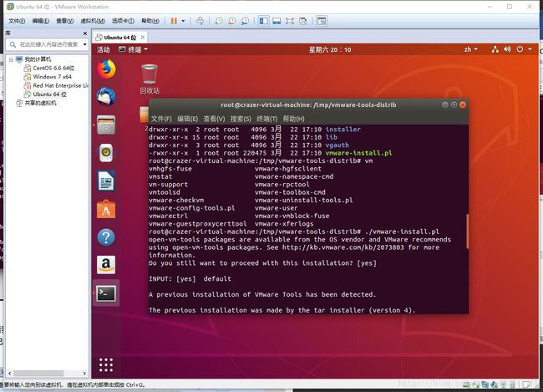
Task: Toggle the console view button
Action: 322,21
